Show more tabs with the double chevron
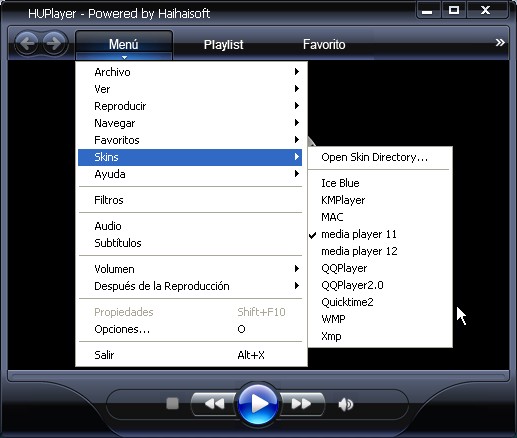The width and height of the screenshot is (517, 438). click(500, 43)
